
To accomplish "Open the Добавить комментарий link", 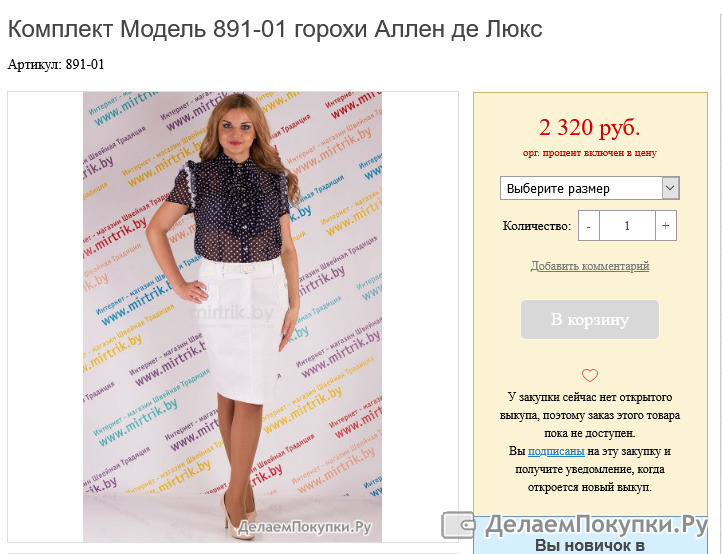I will point(590,266).
